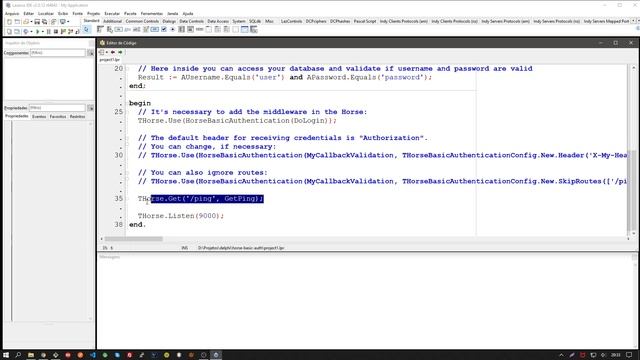Click the Windows Start button
Image resolution: width=640 pixels, height=360 pixels.
point(6,355)
